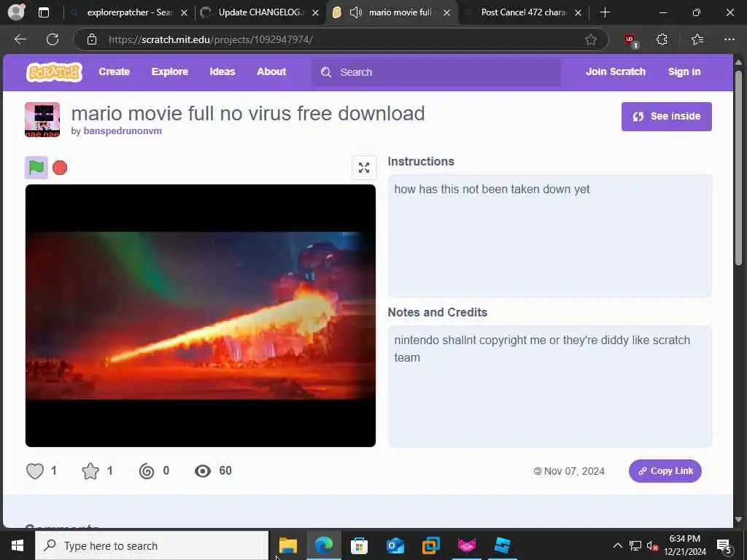Image resolution: width=747 pixels, height=560 pixels.
Task: Refresh the page with the reload icon
Action: pyautogui.click(x=53, y=39)
